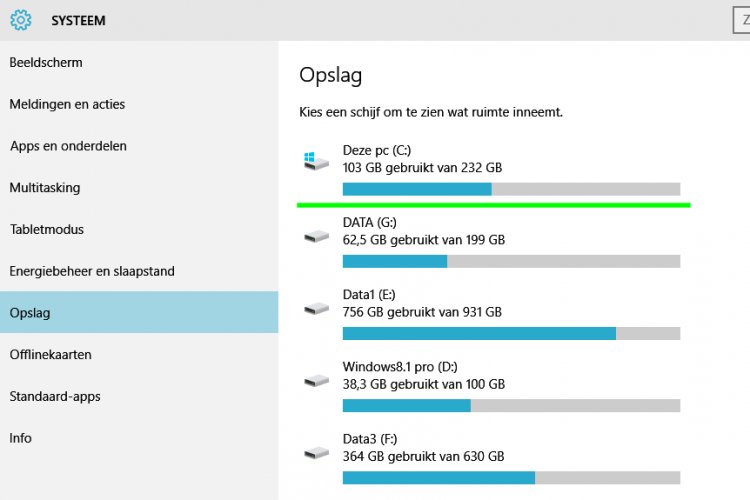This screenshot has width=750, height=500.
Task: Open the Multitasking section
Action: click(45, 188)
